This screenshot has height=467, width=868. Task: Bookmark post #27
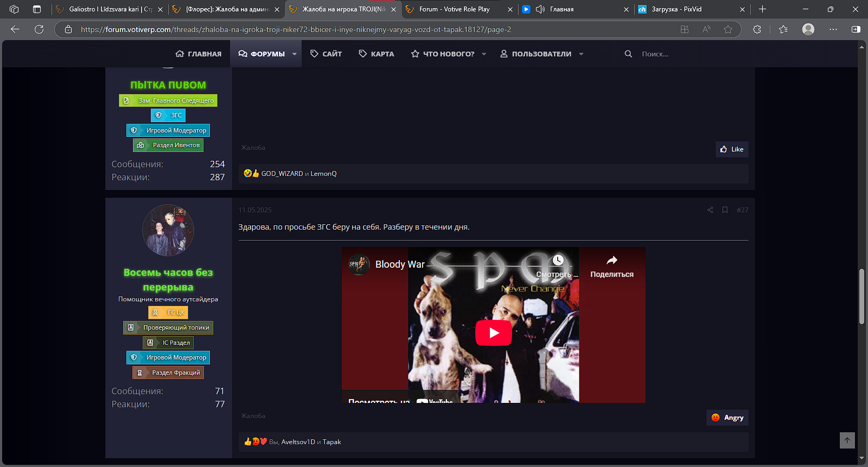point(725,210)
